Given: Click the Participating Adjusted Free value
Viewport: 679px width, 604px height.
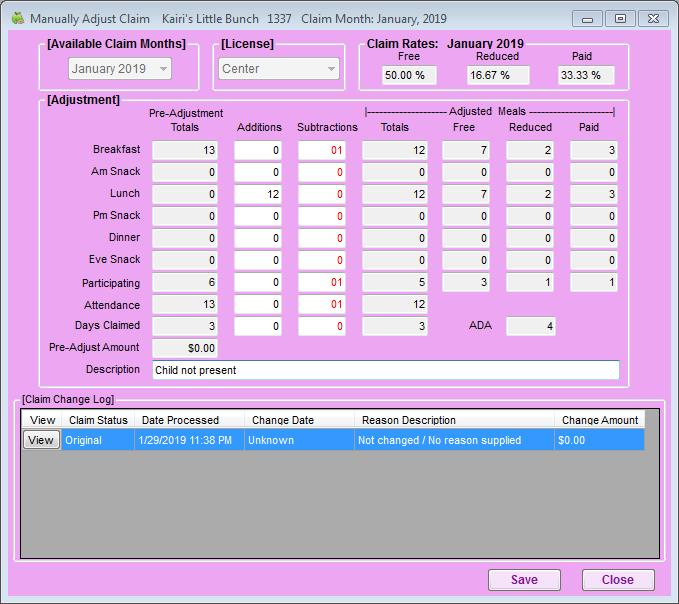Looking at the screenshot, I should [x=466, y=282].
